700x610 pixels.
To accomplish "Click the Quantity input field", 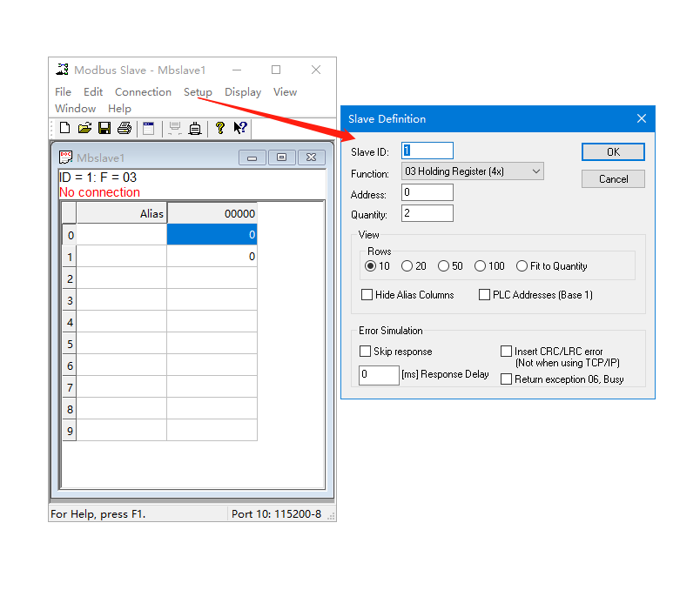I will click(427, 213).
